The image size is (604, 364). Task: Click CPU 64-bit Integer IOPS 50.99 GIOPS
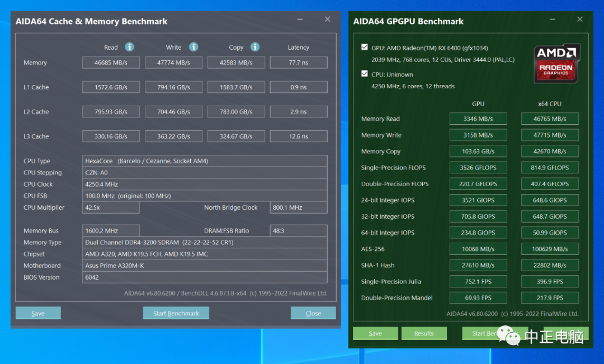point(550,233)
